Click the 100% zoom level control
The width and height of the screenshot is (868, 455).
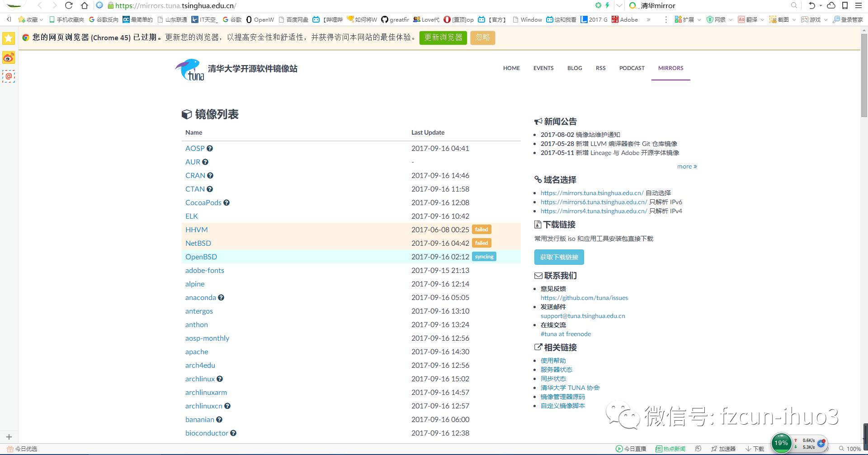coord(850,449)
